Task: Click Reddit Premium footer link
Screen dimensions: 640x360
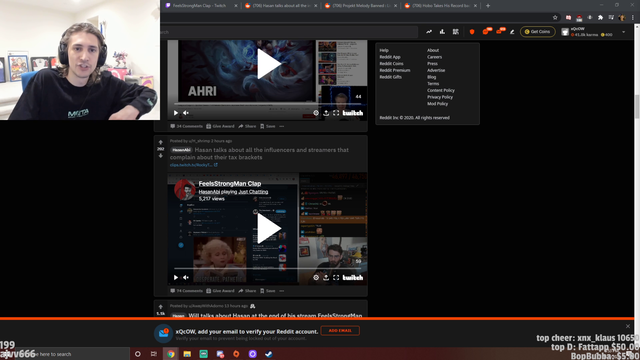Action: [x=395, y=70]
